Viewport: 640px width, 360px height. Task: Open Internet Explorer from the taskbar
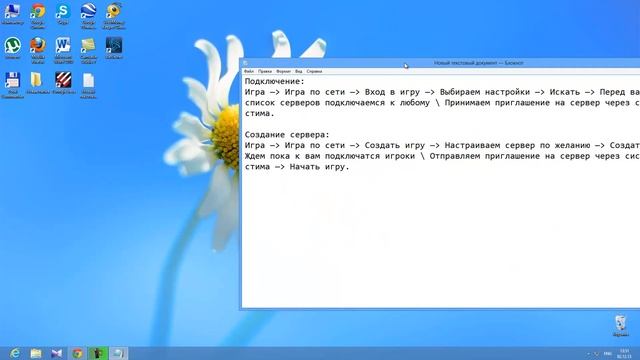point(15,353)
